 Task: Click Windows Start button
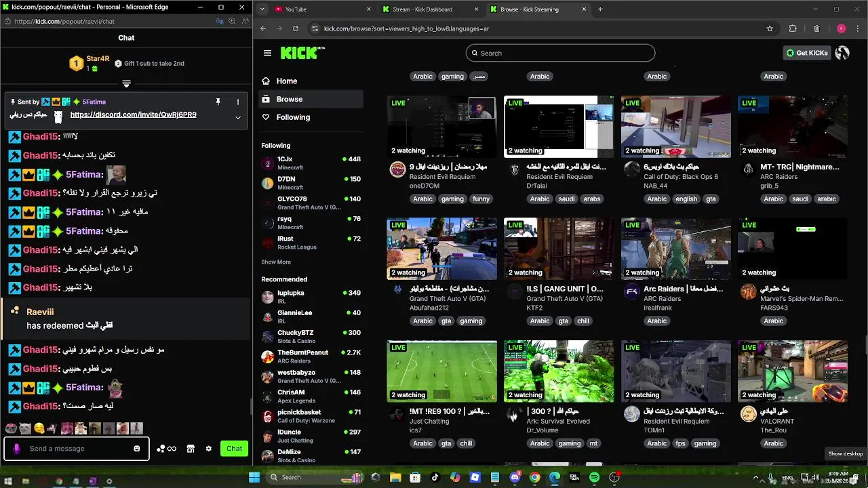point(254,478)
